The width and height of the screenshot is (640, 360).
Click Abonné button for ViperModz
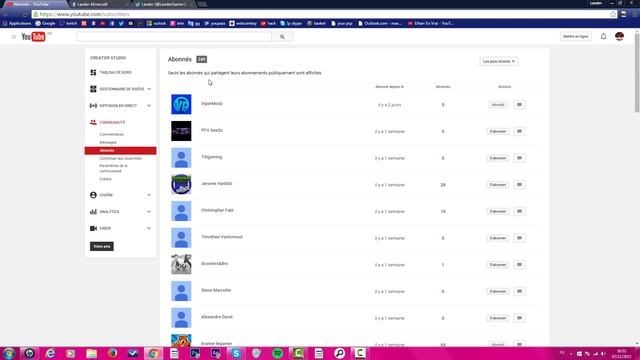click(x=498, y=105)
